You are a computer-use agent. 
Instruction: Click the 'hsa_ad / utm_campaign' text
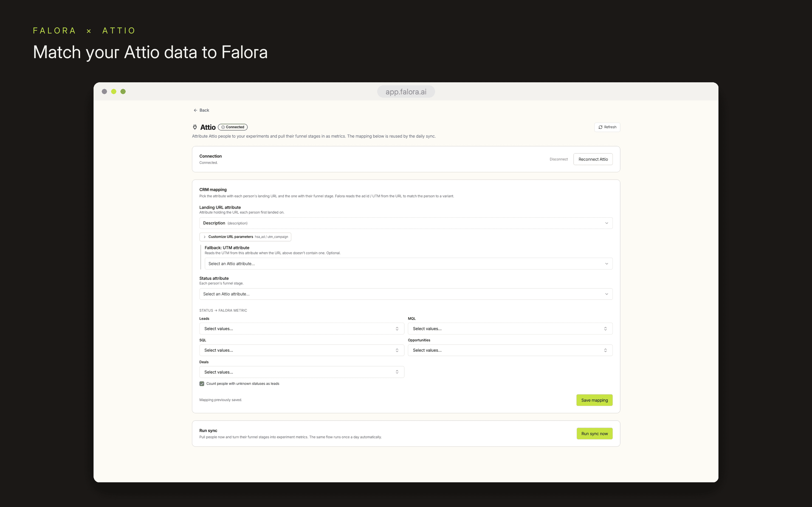(x=271, y=237)
